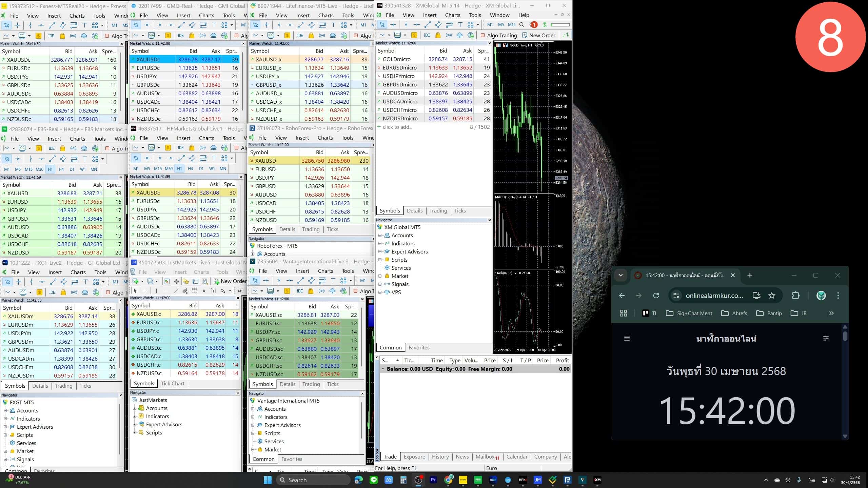Screen dimensions: 868x488
Task: Switch XMGlobal chart to M15 timeframe
Action: [x=512, y=25]
